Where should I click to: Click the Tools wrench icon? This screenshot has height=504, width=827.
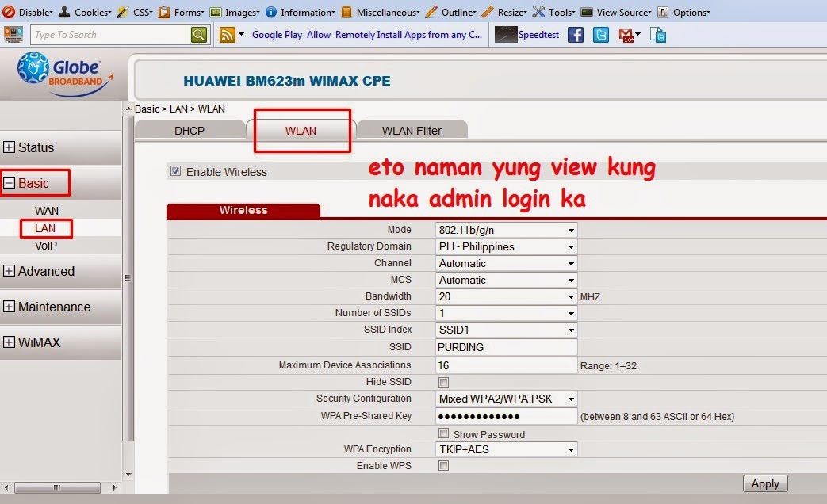(x=538, y=12)
